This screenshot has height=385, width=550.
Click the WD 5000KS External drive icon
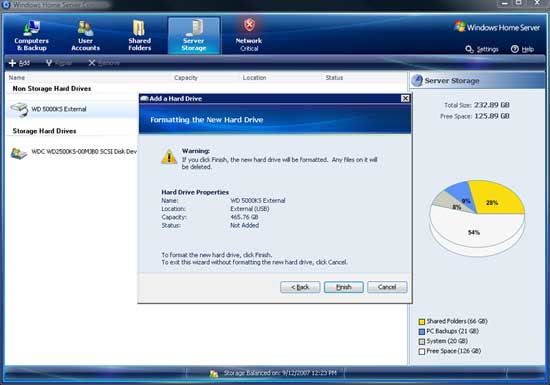coord(19,109)
